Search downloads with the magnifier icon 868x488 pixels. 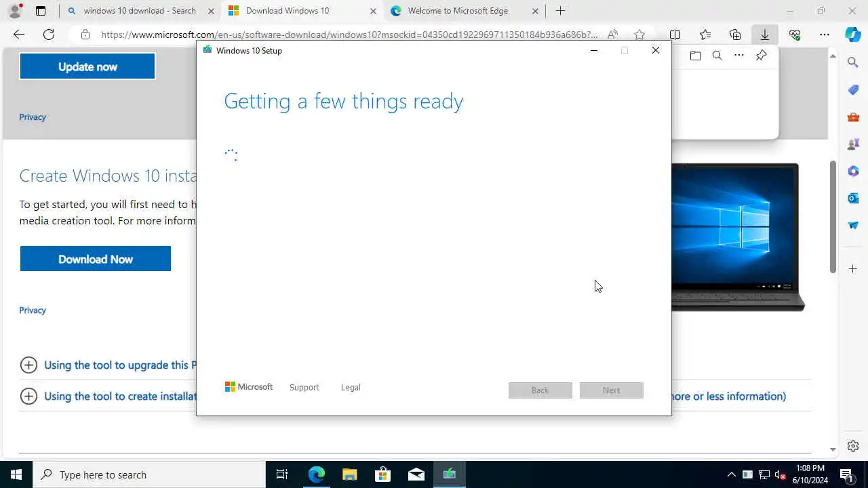717,56
